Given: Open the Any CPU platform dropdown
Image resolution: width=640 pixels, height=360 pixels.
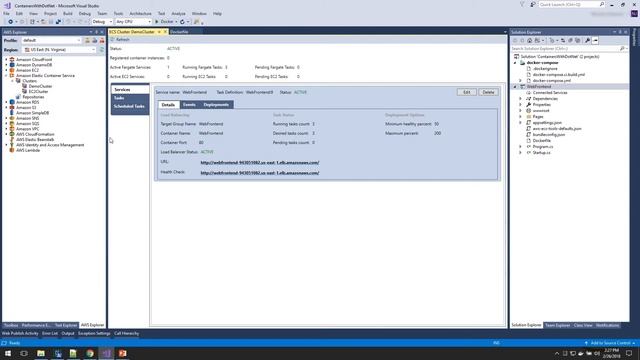Looking at the screenshot, I should (133, 22).
